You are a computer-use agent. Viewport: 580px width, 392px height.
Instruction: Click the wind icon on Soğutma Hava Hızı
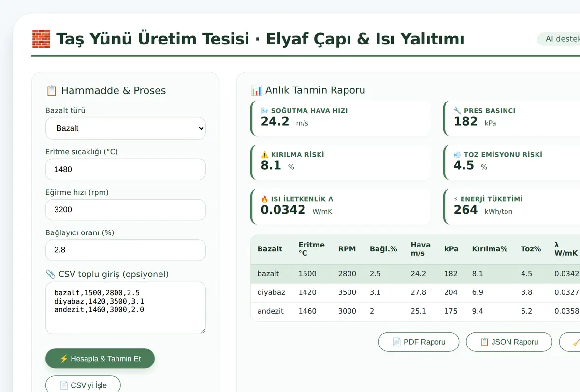coord(264,111)
